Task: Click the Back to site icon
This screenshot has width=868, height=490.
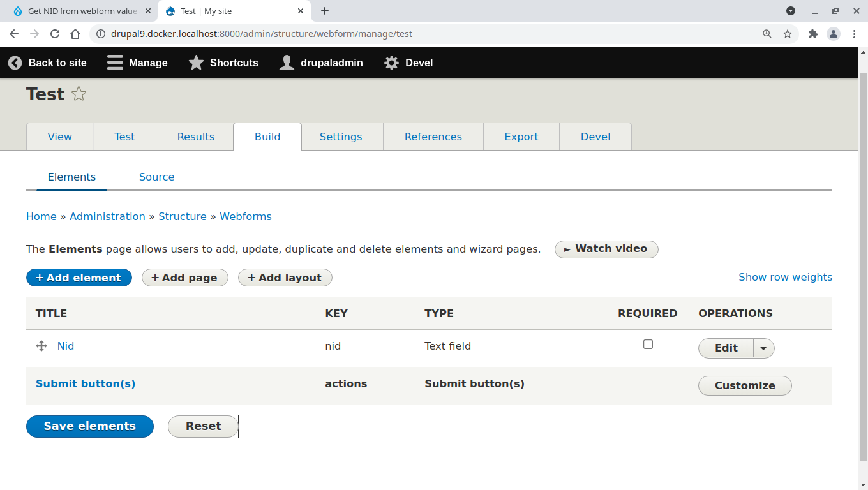Action: [x=14, y=63]
